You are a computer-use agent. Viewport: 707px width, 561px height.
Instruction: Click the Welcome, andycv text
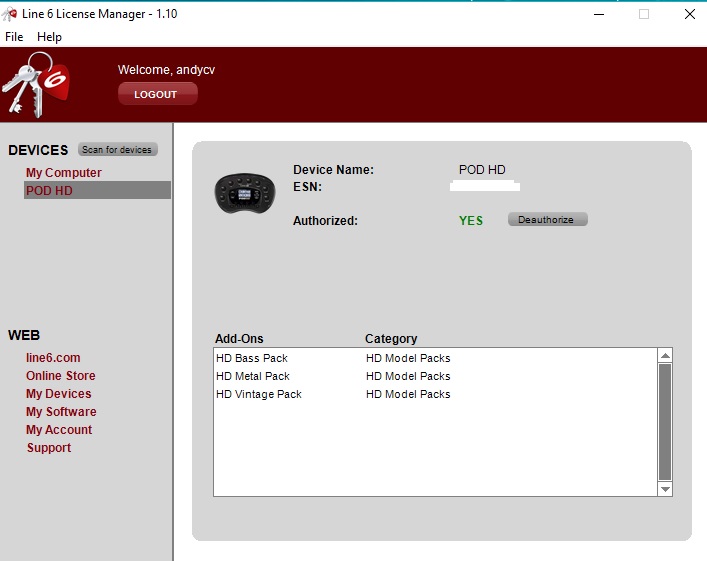[x=166, y=70]
